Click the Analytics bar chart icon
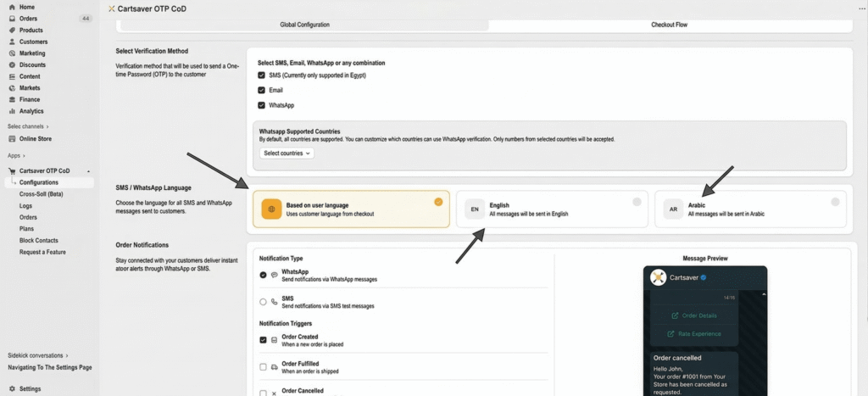The image size is (868, 396). coord(12,111)
